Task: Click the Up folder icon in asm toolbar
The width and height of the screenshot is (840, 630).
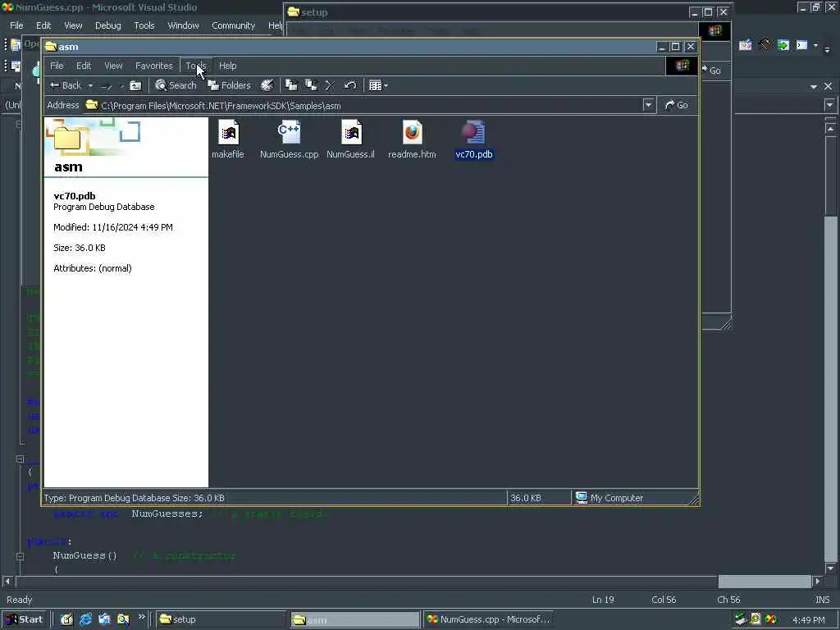Action: coord(136,85)
